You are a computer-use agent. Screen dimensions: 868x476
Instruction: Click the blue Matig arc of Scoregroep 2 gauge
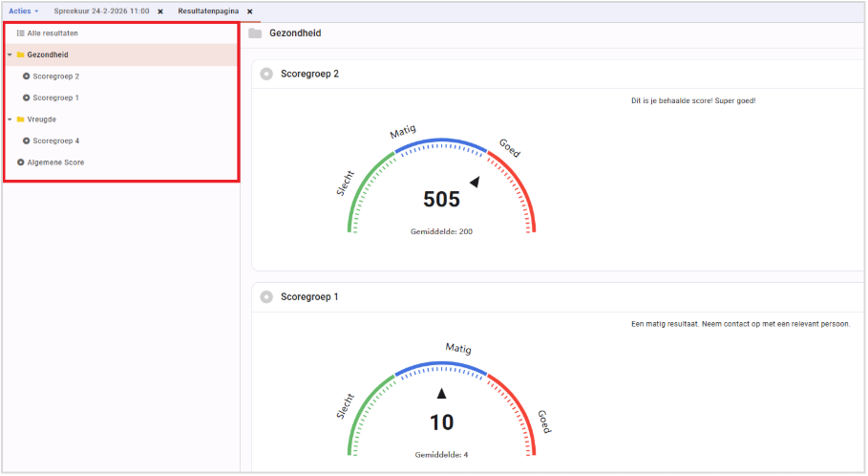[441, 141]
